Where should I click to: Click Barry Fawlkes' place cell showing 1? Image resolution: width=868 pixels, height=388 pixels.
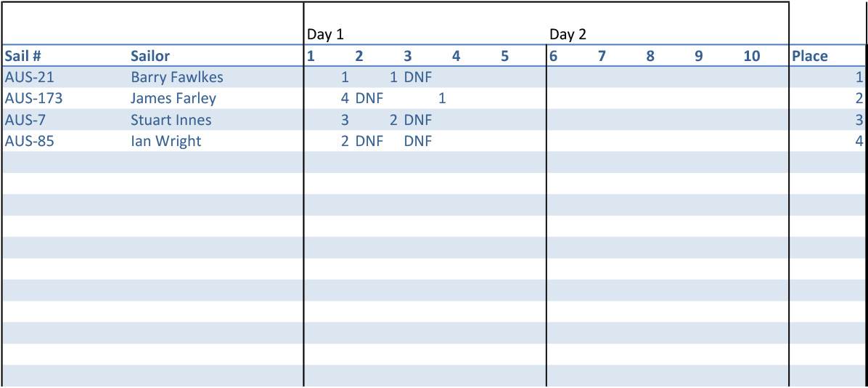859,77
